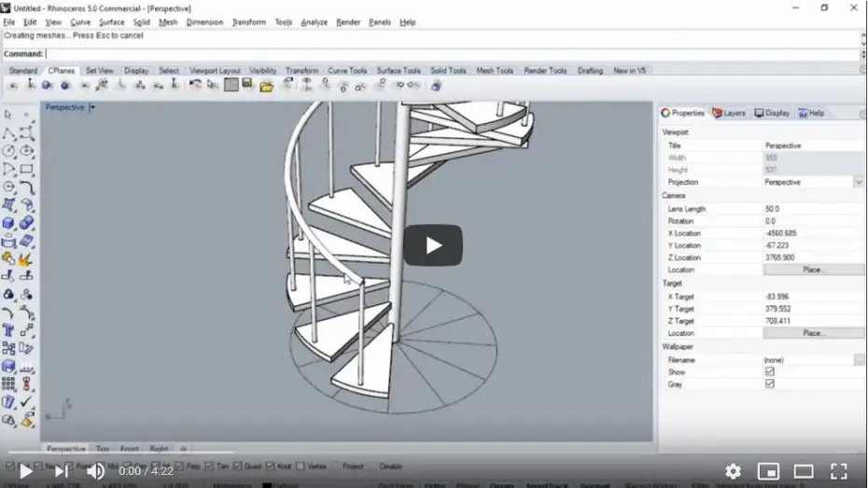This screenshot has width=868, height=488.
Task: Select the Circle tool
Action: 8,151
